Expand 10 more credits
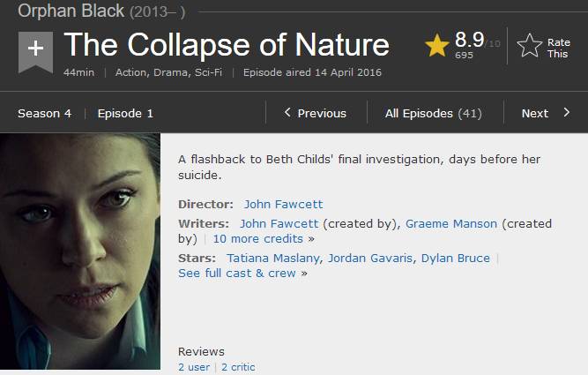 [258, 238]
